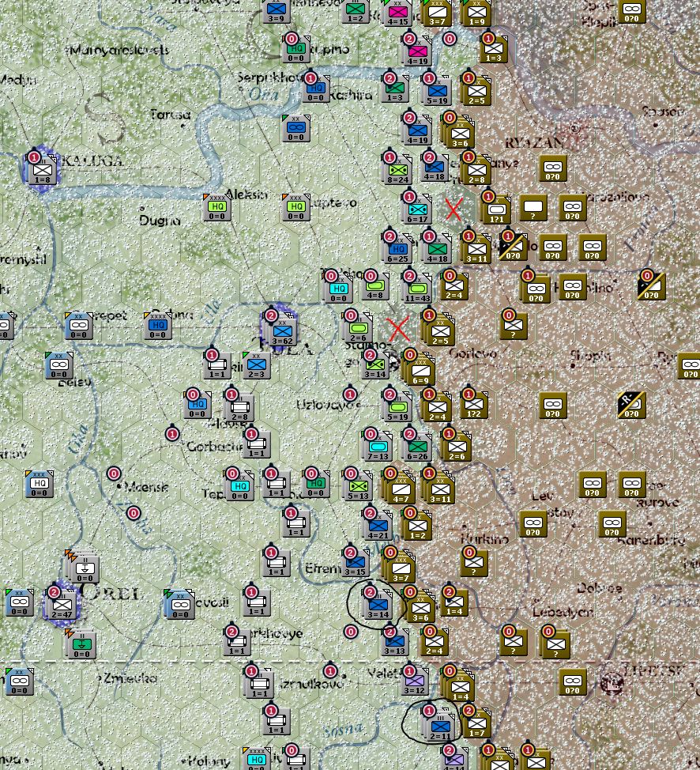Select the Soviet ? counter above Gorlovo
The height and width of the screenshot is (770, 700).
point(513,325)
